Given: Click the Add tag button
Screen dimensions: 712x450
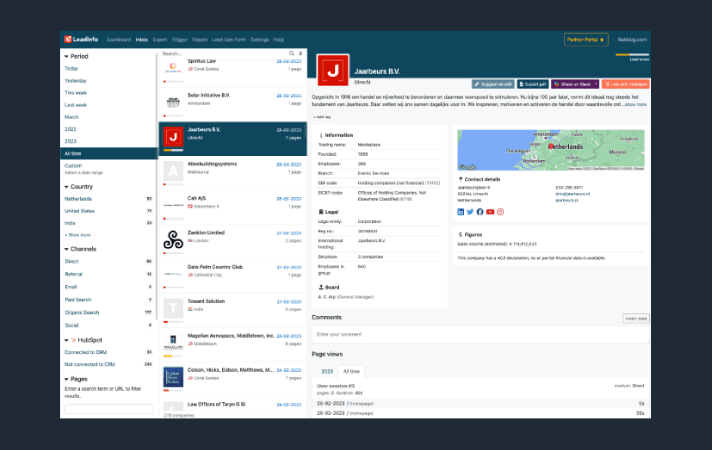Looking at the screenshot, I should [x=322, y=117].
